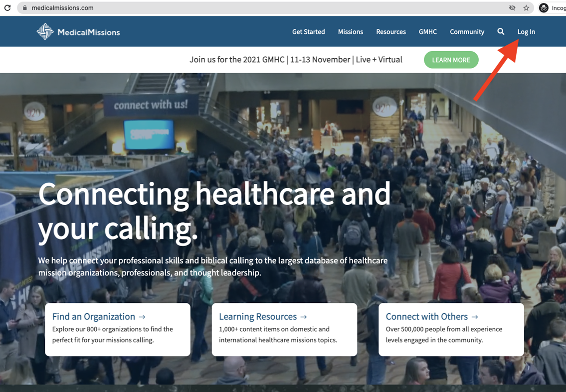Open the Get Started menu
Viewport: 566px width, 392px height.
(308, 32)
